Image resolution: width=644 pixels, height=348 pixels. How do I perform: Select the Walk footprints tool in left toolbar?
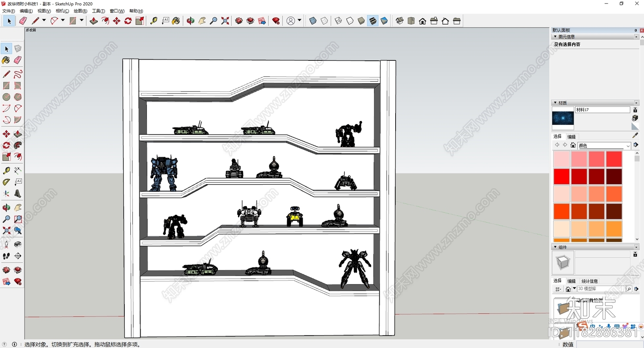6,256
